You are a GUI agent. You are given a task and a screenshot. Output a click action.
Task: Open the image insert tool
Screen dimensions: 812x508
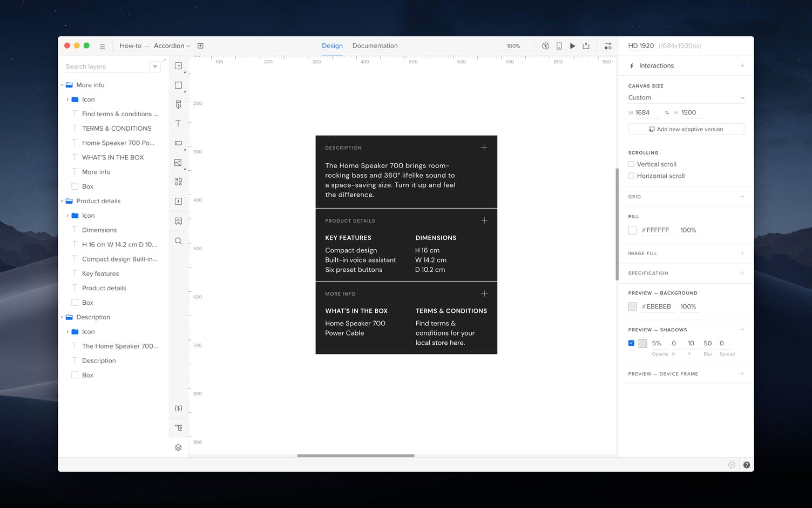coord(179,163)
